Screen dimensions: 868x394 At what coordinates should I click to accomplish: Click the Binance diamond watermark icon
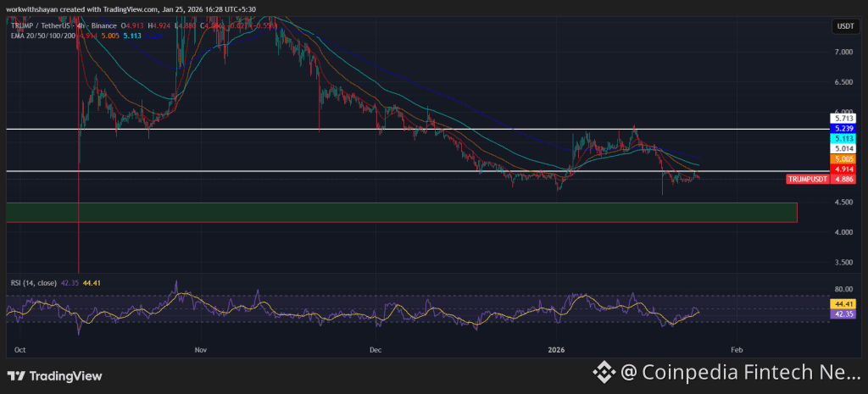point(604,371)
